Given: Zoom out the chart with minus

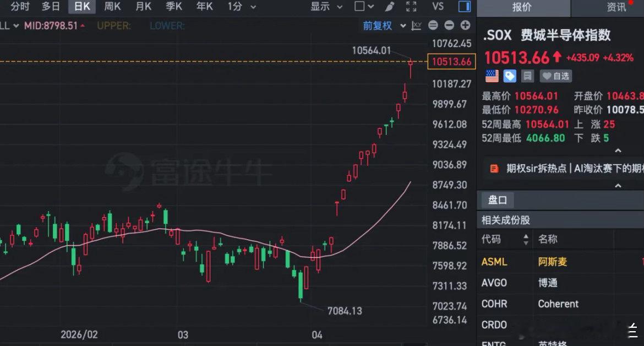Looking at the screenshot, I should (x=449, y=25).
